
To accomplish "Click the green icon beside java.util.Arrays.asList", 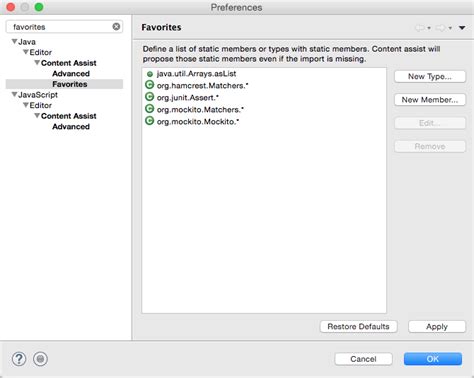I will [150, 74].
